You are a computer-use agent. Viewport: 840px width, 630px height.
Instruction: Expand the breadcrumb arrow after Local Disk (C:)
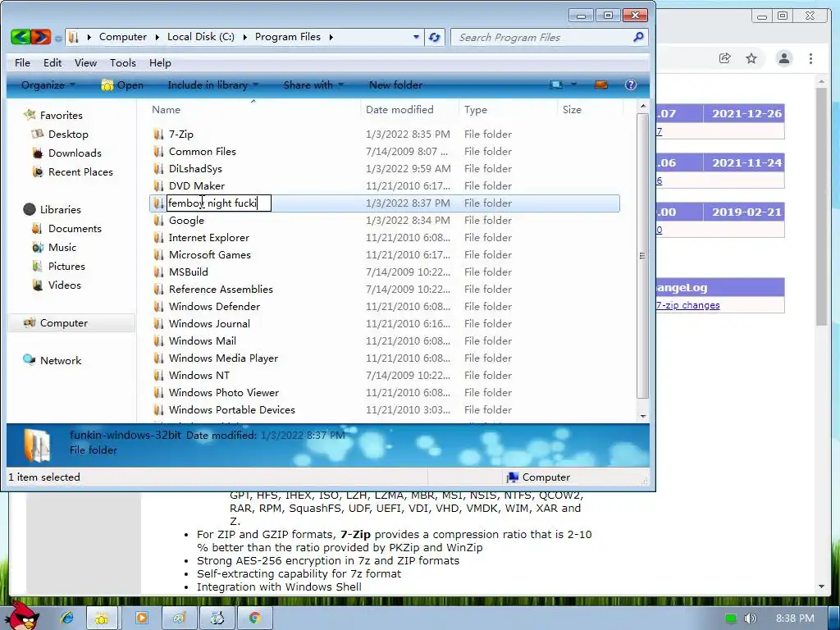tap(244, 37)
